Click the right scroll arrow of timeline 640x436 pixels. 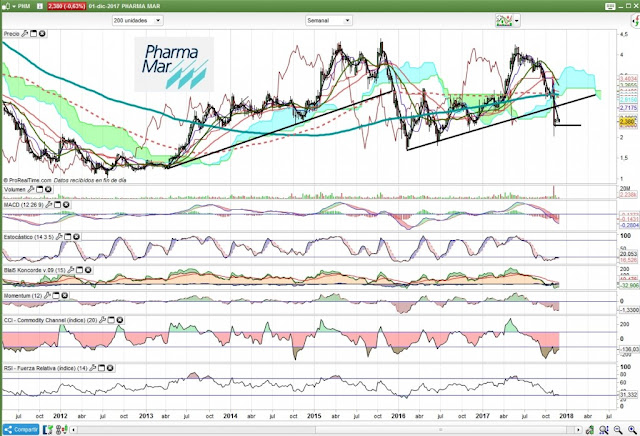pyautogui.click(x=578, y=429)
